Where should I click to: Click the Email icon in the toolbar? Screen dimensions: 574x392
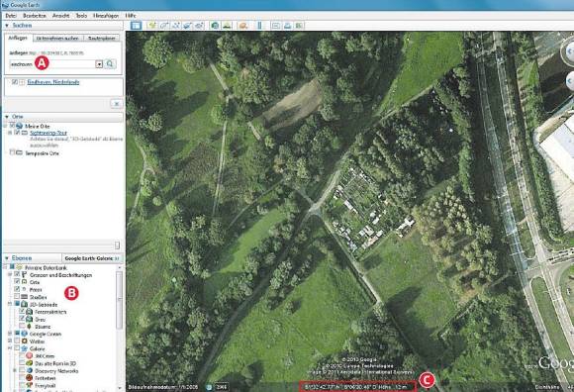276,26
